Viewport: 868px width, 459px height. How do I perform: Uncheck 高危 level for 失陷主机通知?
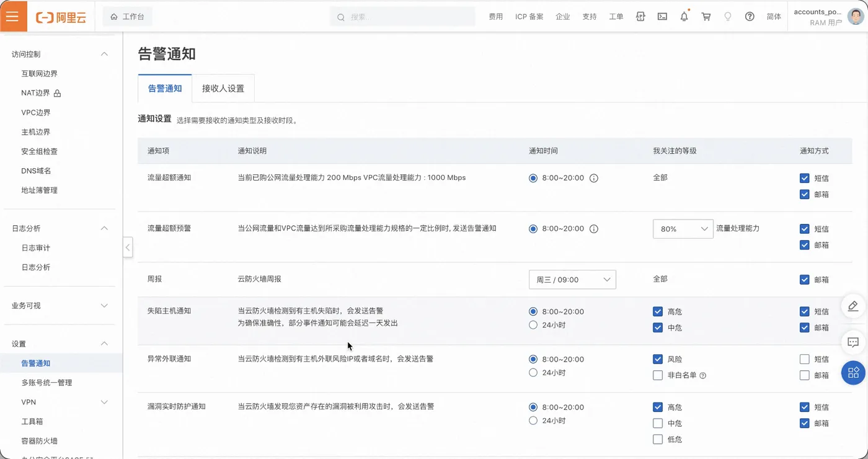[x=658, y=311]
